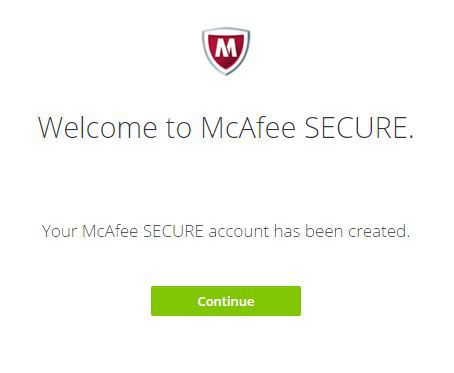Viewport: 454px width, 373px height.
Task: Click 'McAfee' in the confirmation sentence
Action: [x=110, y=231]
